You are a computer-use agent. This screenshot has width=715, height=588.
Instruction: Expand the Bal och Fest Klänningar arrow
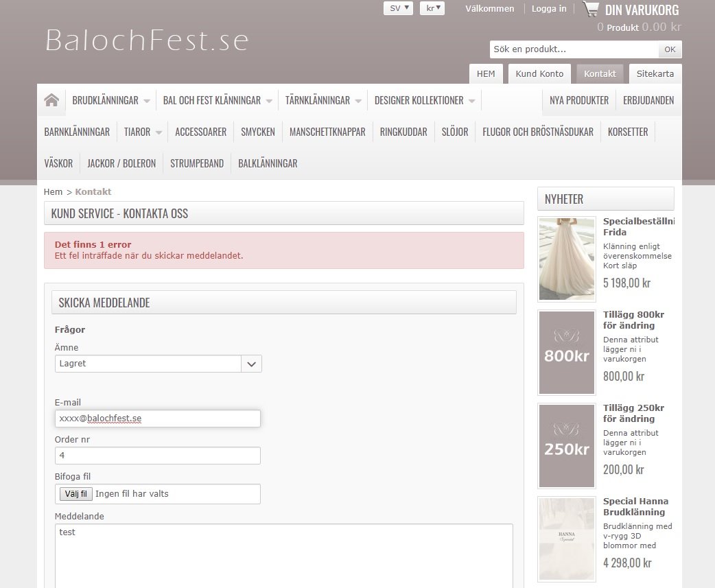tap(269, 101)
